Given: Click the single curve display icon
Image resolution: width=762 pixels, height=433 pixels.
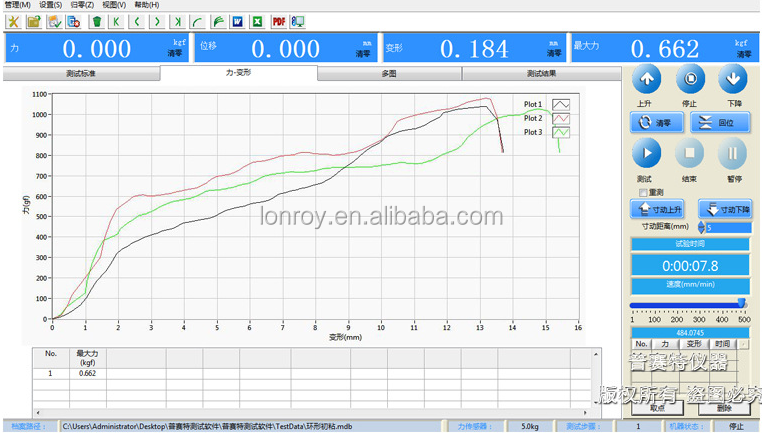Looking at the screenshot, I should click(x=198, y=21).
